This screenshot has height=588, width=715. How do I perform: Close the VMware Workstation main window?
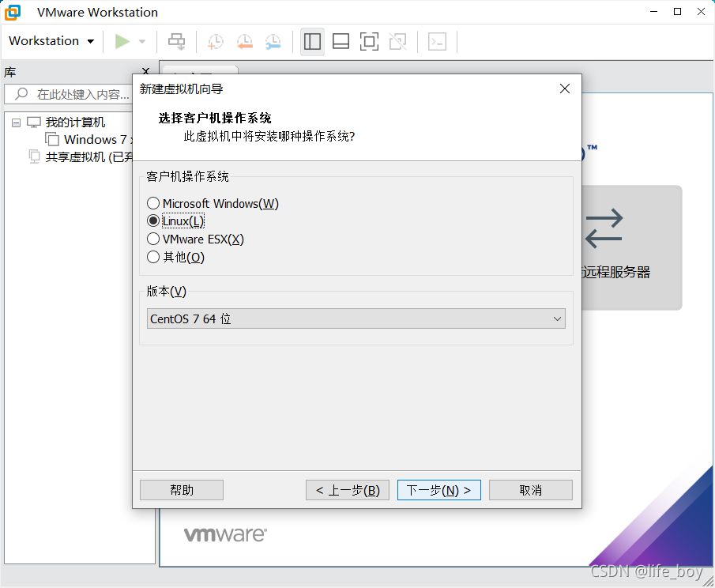click(702, 11)
